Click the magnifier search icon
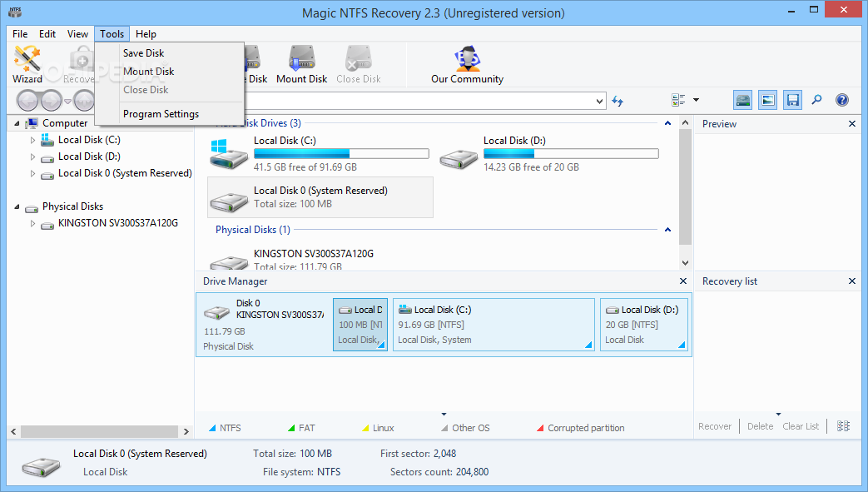Viewport: 868px width, 492px height. tap(817, 100)
